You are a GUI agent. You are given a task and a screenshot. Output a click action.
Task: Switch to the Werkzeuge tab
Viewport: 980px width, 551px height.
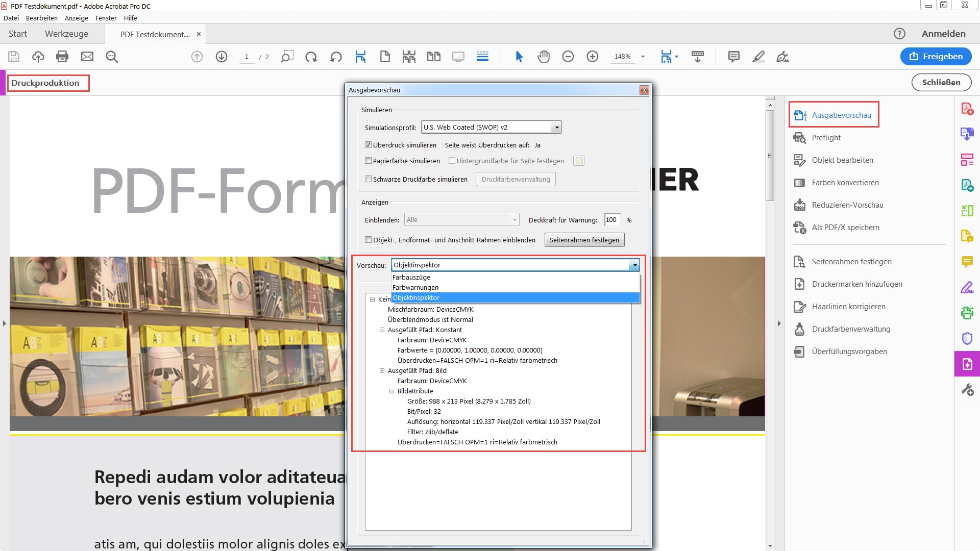click(66, 34)
